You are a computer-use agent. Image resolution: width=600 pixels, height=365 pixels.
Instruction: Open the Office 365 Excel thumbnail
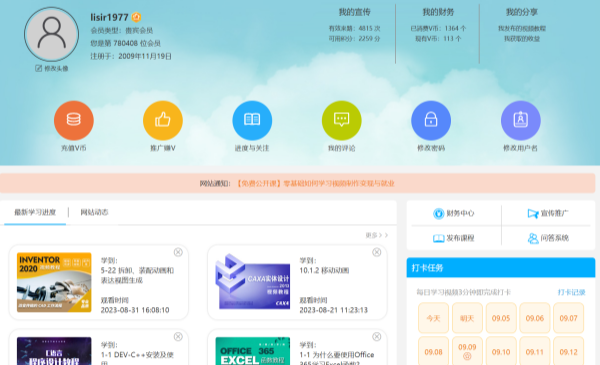click(x=253, y=351)
